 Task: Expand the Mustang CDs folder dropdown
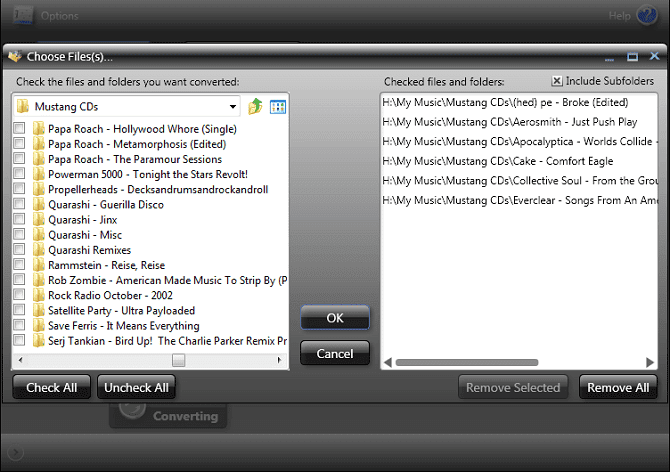[x=233, y=106]
